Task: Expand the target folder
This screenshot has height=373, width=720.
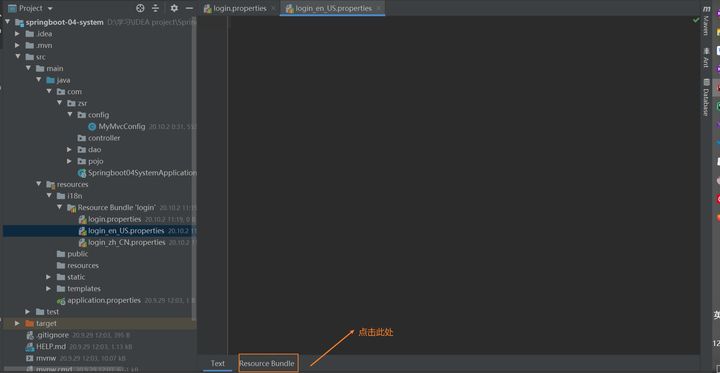Action: [17, 323]
